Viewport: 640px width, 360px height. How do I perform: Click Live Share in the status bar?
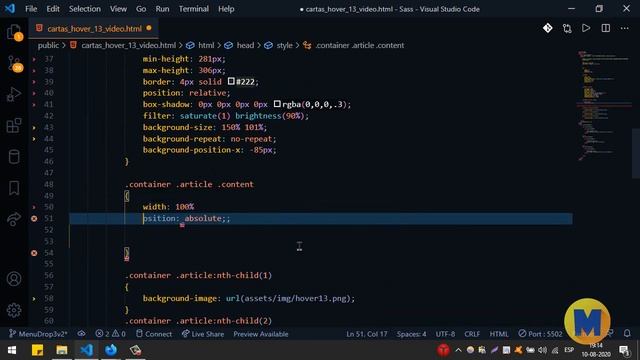click(203, 334)
